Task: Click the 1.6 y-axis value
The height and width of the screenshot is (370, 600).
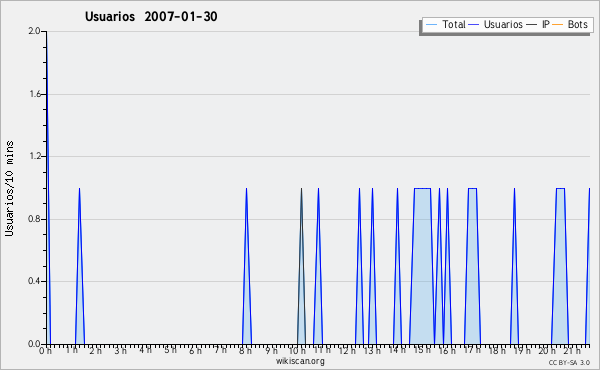Action: (x=35, y=94)
